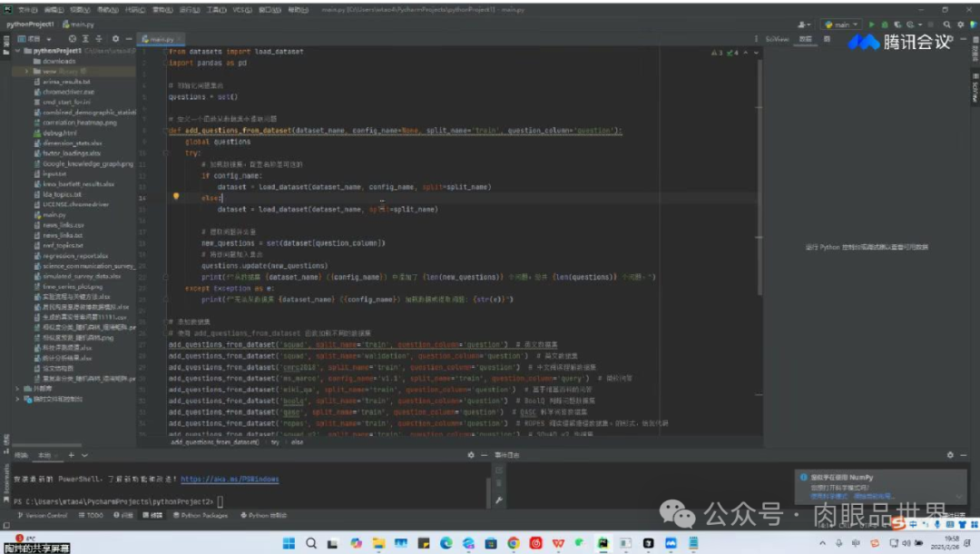Open Windows search from taskbar

coord(311,543)
